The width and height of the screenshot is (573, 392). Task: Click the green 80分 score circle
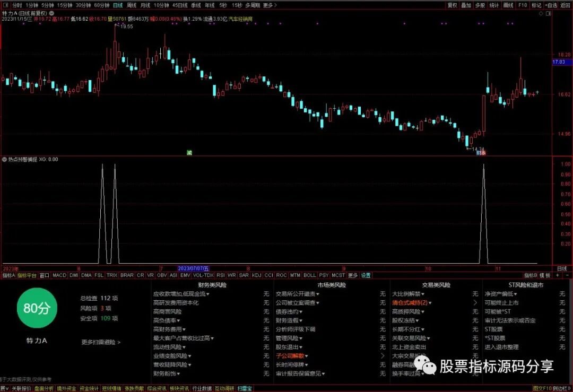[37, 308]
